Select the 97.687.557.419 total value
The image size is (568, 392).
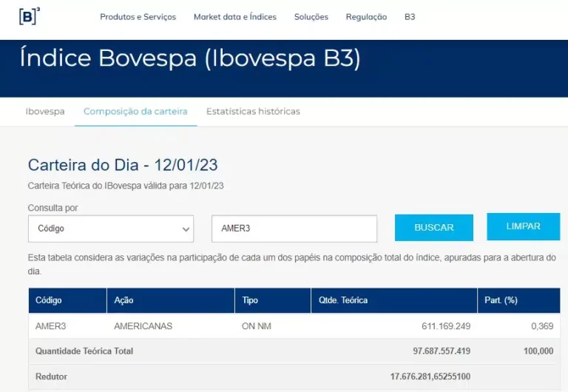[x=442, y=351]
